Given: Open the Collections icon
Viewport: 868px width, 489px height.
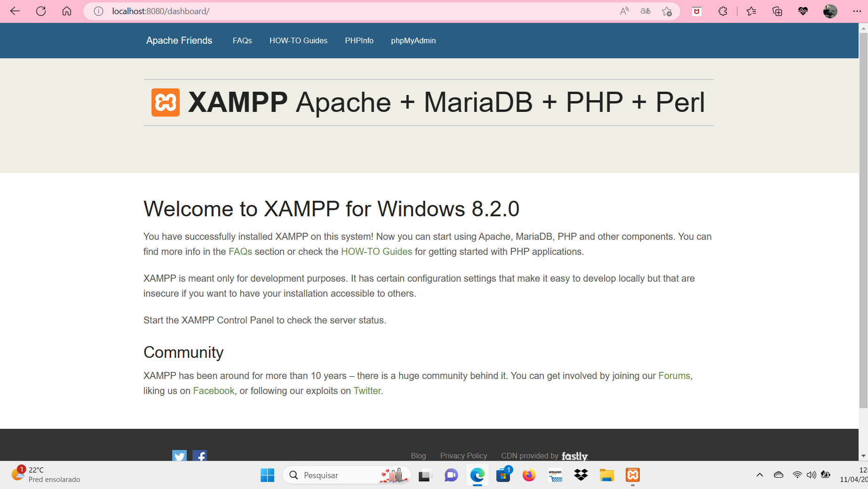Looking at the screenshot, I should (x=777, y=11).
